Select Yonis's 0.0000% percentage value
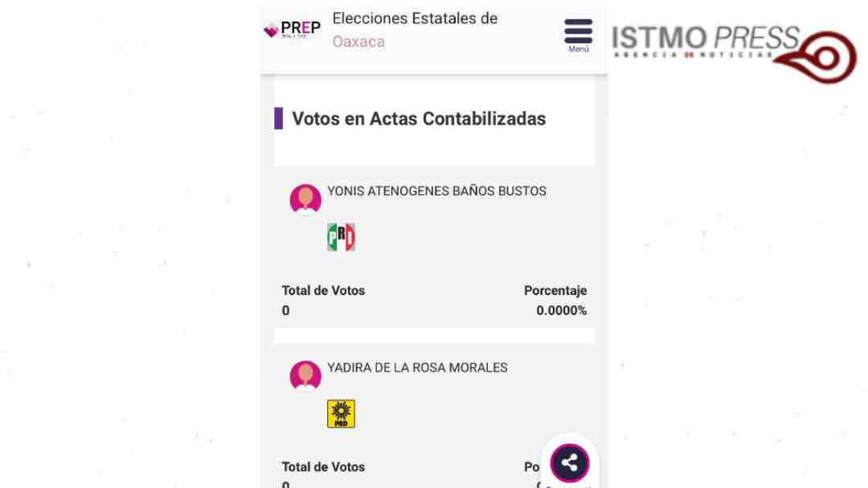The height and width of the screenshot is (488, 868). (x=561, y=310)
